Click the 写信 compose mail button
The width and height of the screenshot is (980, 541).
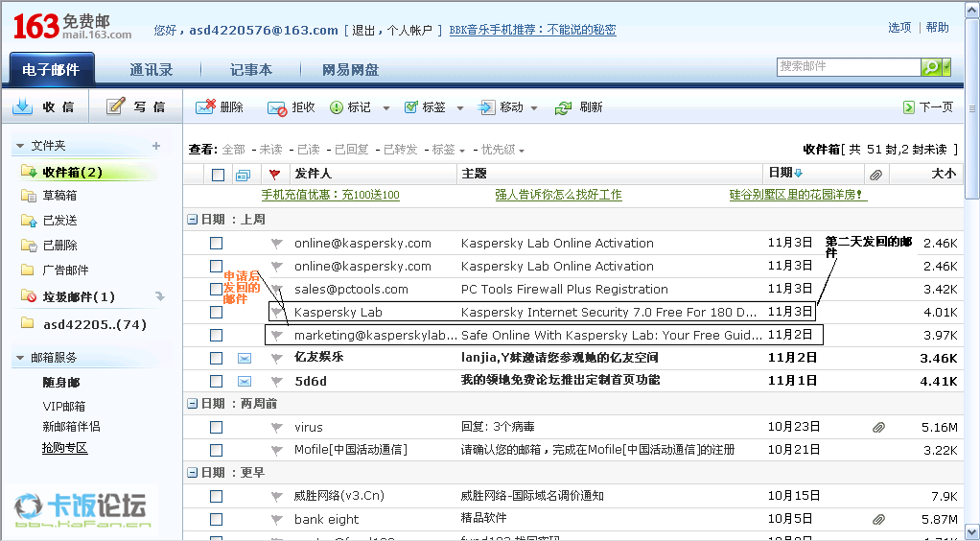[135, 106]
